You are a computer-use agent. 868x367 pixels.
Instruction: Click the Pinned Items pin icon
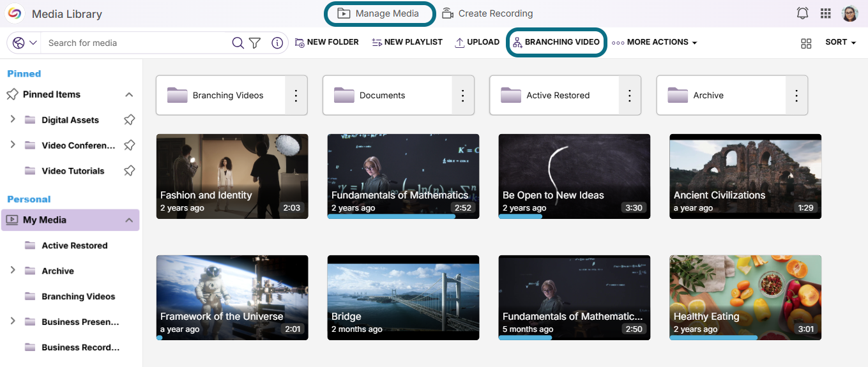pyautogui.click(x=12, y=94)
